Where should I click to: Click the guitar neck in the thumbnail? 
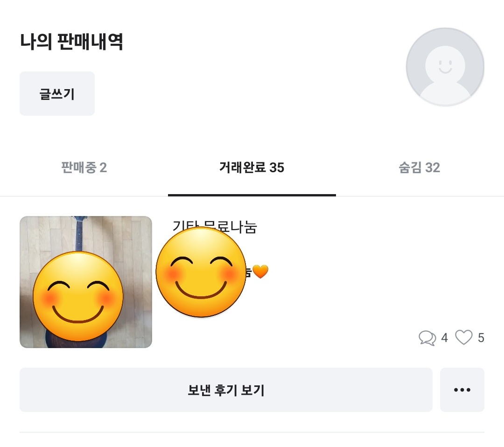80,233
